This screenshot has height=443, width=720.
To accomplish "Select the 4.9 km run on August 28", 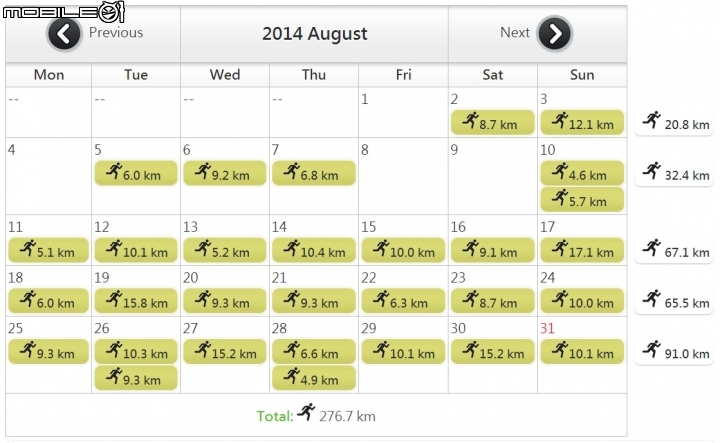I will click(x=314, y=378).
